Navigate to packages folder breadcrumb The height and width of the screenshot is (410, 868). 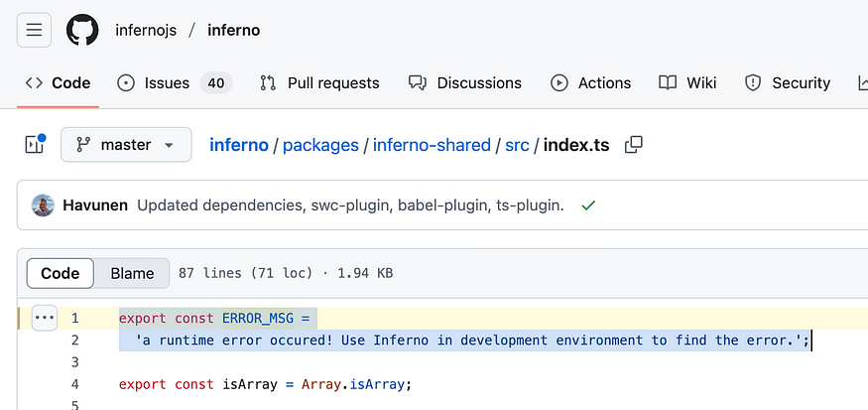pyautogui.click(x=320, y=145)
